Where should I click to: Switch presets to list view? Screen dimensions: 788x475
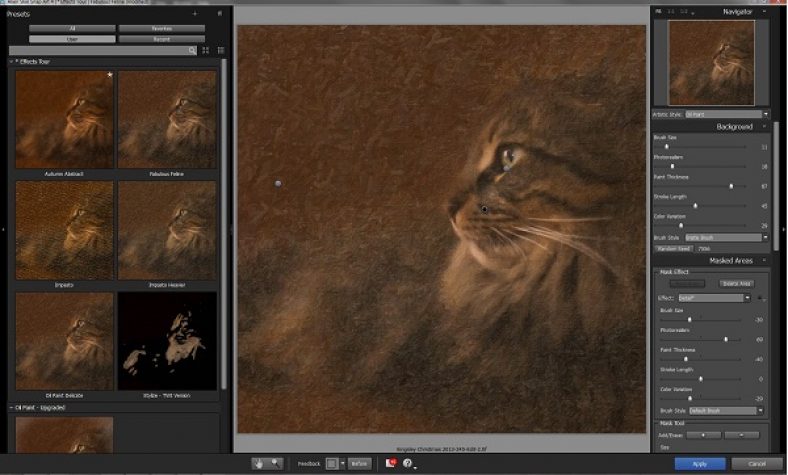tap(221, 50)
